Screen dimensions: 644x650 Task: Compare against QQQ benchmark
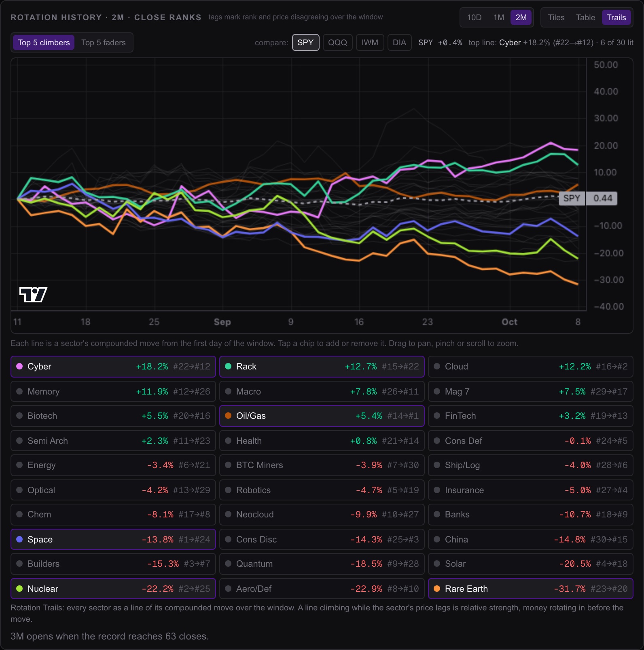point(337,42)
